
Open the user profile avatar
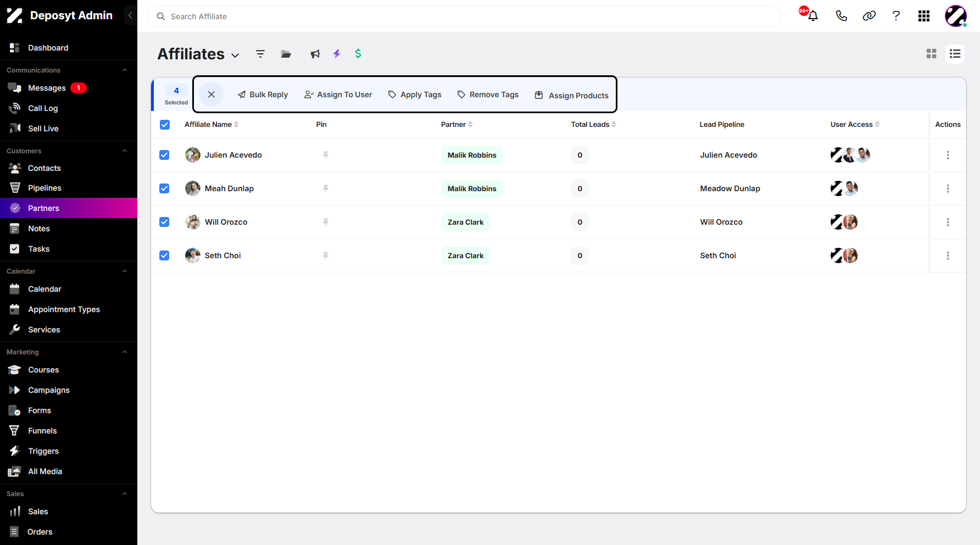(955, 16)
